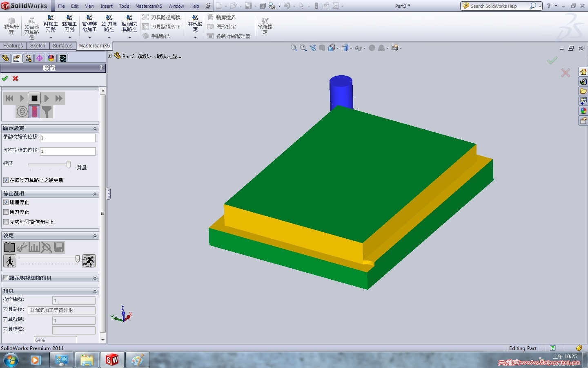588x368 pixels.
Task: Switch to the Features tab
Action: pos(13,46)
